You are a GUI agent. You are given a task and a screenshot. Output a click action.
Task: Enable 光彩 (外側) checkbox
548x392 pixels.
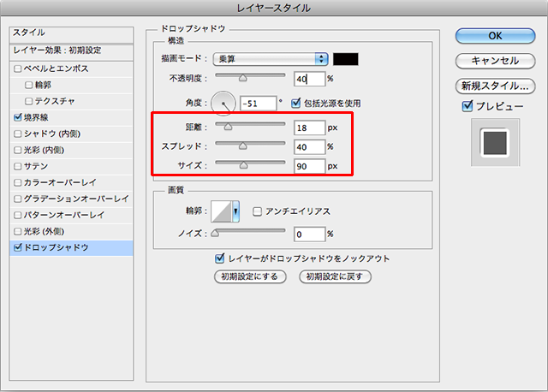tap(17, 231)
